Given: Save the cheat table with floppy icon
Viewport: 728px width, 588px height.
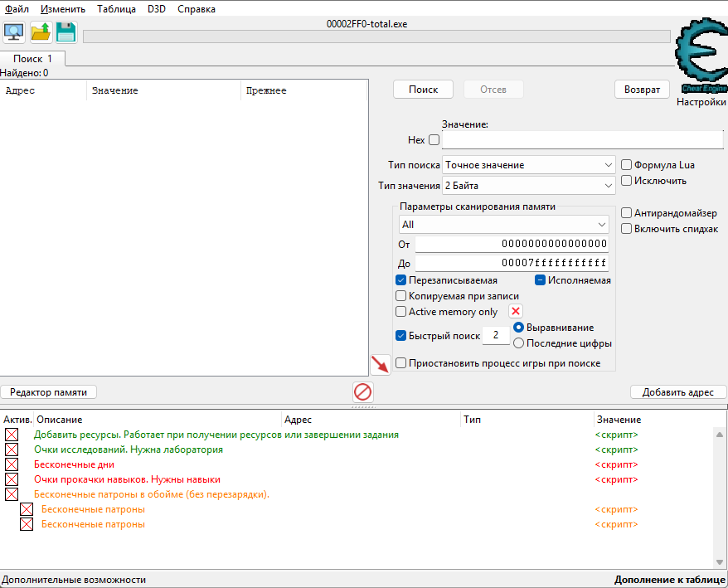Looking at the screenshot, I should (x=65, y=32).
